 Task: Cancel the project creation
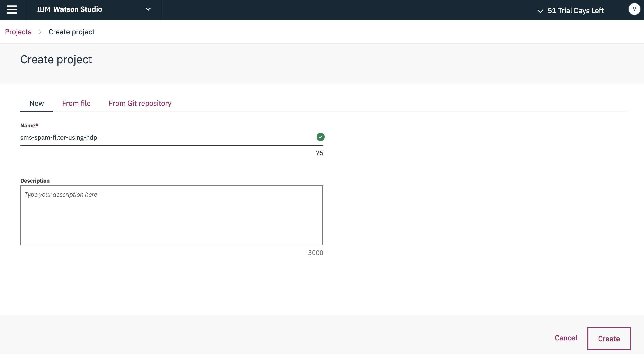pos(566,338)
